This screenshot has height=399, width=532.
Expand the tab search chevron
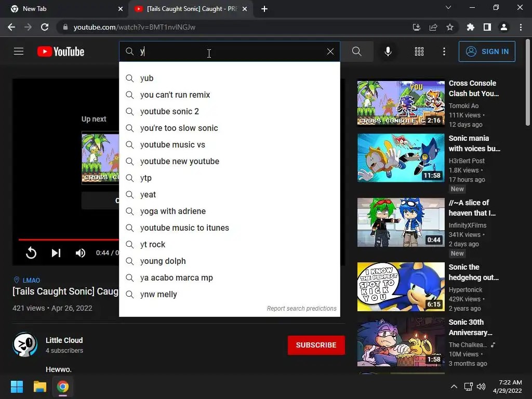(448, 7)
